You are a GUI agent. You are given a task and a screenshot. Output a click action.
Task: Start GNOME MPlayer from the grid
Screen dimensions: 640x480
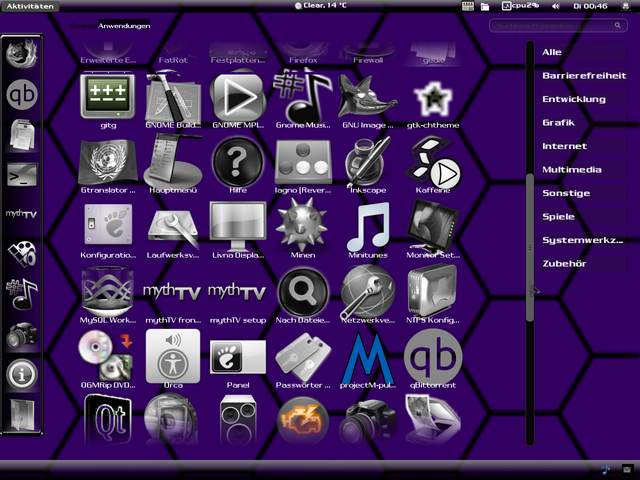point(238,96)
